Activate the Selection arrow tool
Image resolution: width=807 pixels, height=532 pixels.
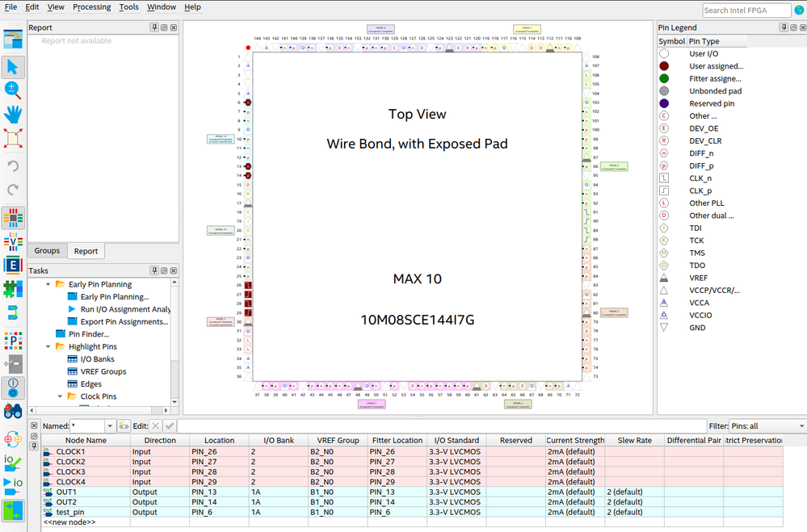13,67
